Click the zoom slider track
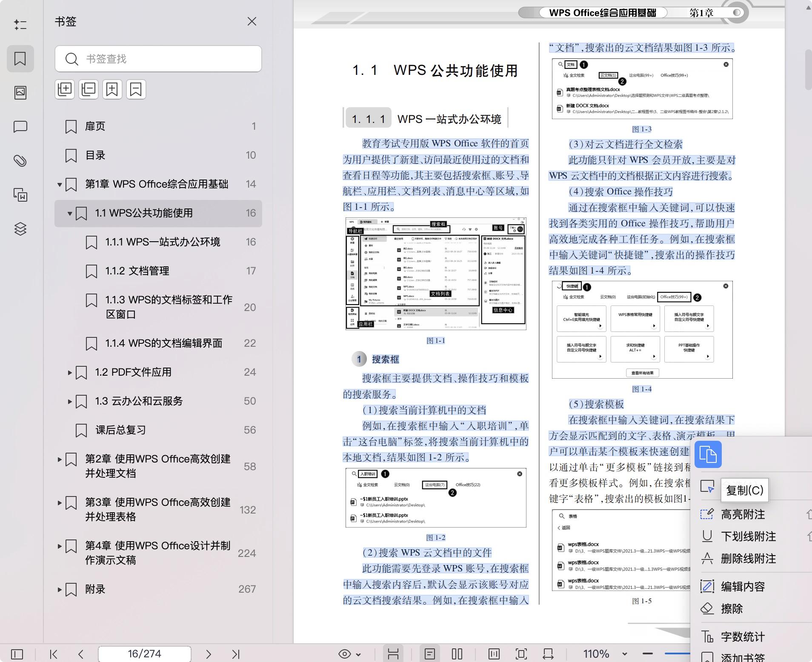 (677, 653)
